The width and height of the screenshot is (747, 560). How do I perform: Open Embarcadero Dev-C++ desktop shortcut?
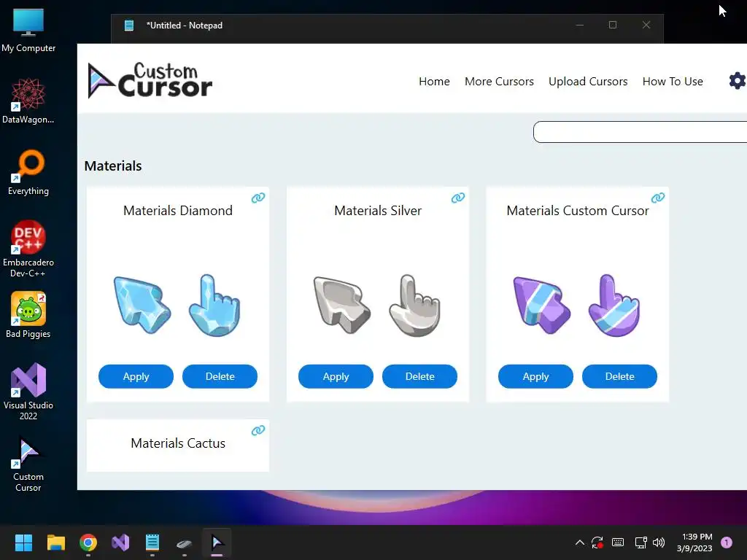(28, 249)
